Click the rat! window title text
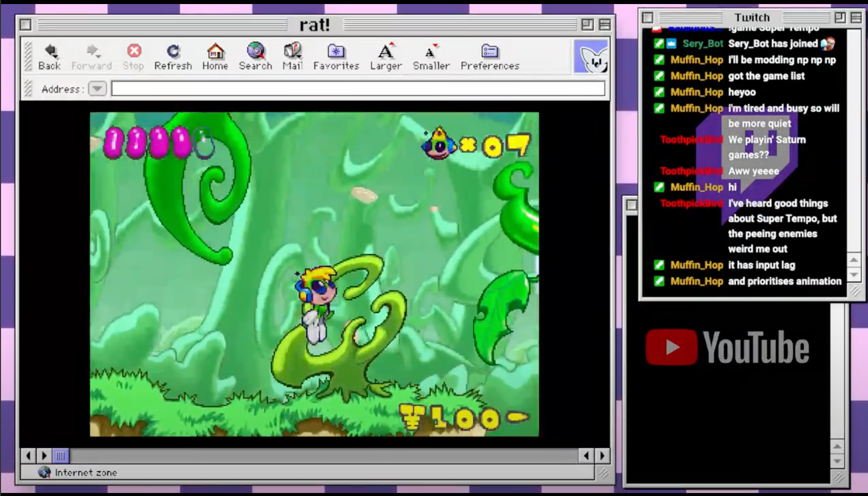The width and height of the screenshot is (868, 496). (314, 24)
